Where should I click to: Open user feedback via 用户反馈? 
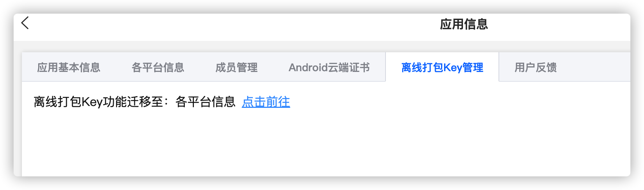pos(536,67)
